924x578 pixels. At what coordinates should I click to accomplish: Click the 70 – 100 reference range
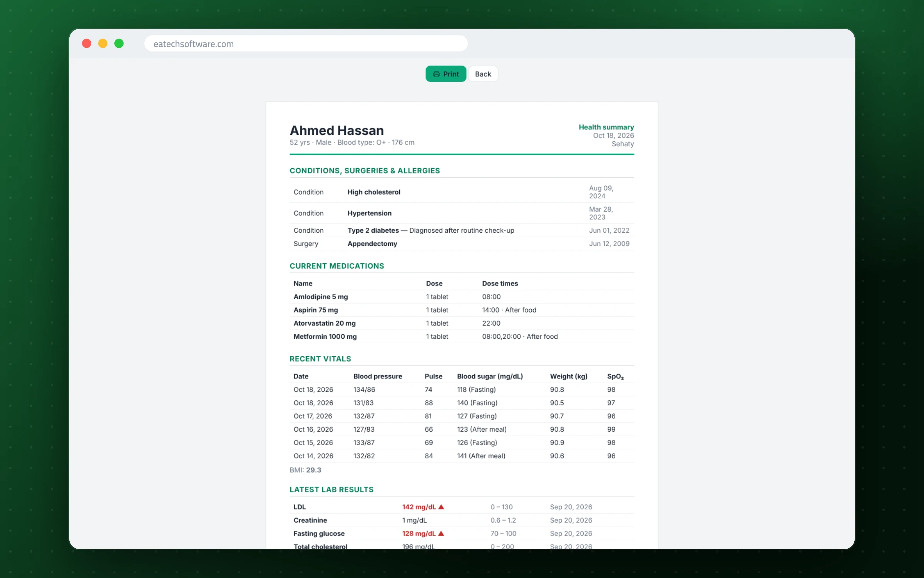503,534
